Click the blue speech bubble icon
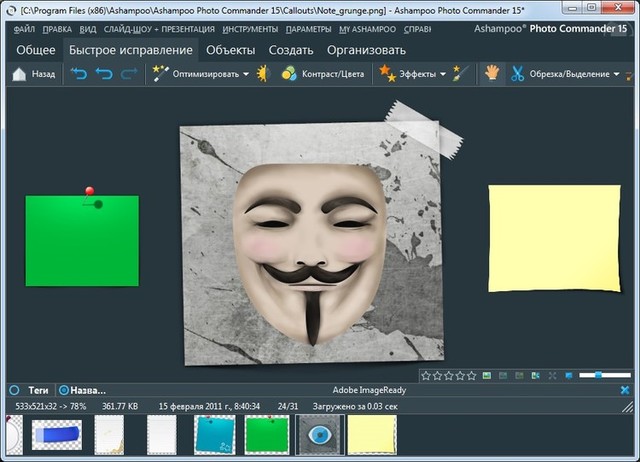Image resolution: width=640 pixels, height=462 pixels. [569, 375]
